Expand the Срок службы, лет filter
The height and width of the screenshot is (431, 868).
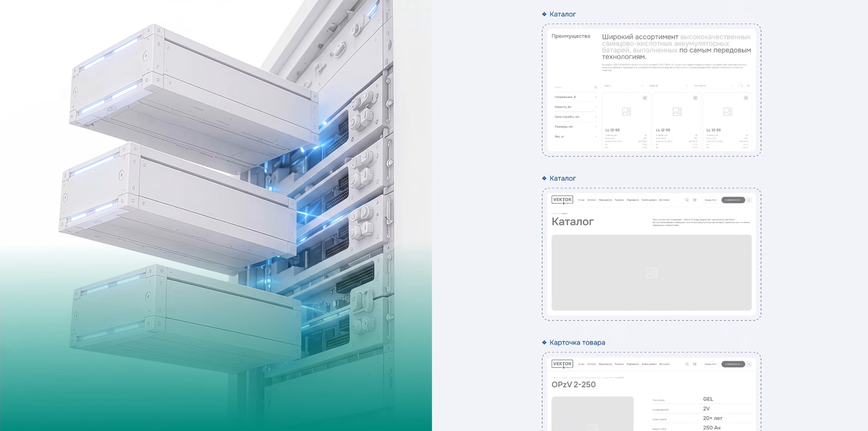pos(575,117)
